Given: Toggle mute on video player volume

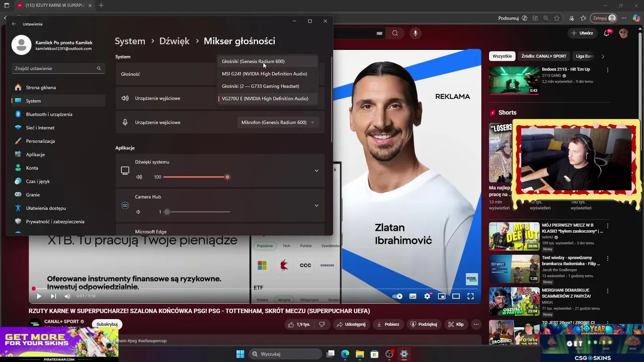Looking at the screenshot, I should pos(67,296).
